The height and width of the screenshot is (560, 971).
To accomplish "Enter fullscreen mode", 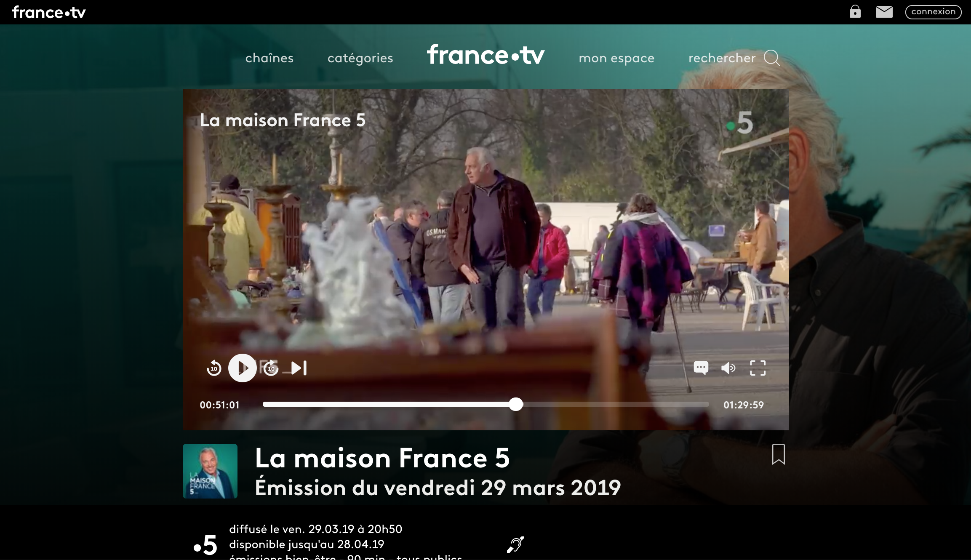I will tap(758, 368).
